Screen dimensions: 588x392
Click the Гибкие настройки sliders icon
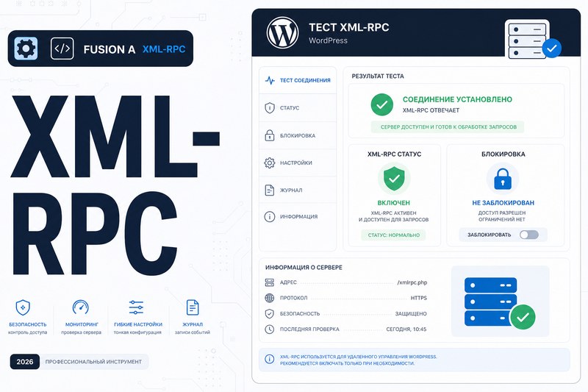pyautogui.click(x=136, y=307)
